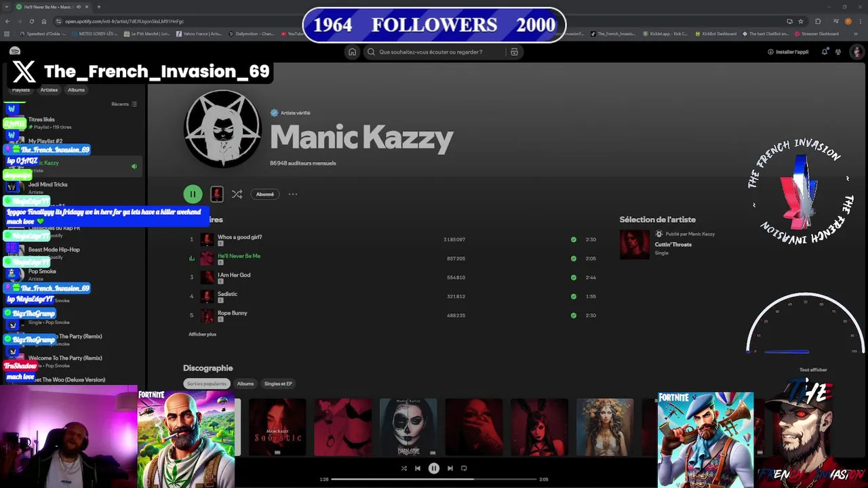The width and height of the screenshot is (868, 488).
Task: Select track He'll Never Be Me
Action: (239, 256)
